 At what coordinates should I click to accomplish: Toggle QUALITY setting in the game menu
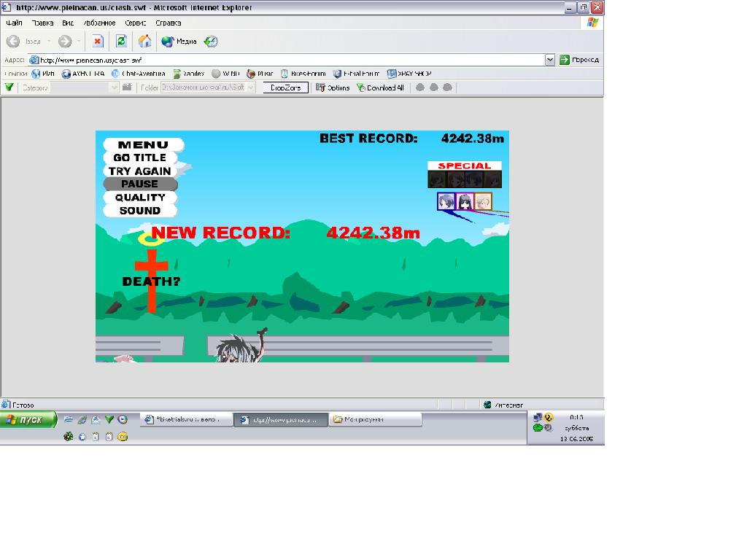pyautogui.click(x=140, y=198)
